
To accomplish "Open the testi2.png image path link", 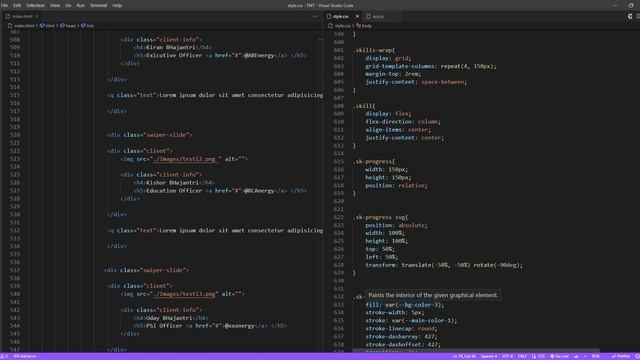I will click(x=187, y=159).
